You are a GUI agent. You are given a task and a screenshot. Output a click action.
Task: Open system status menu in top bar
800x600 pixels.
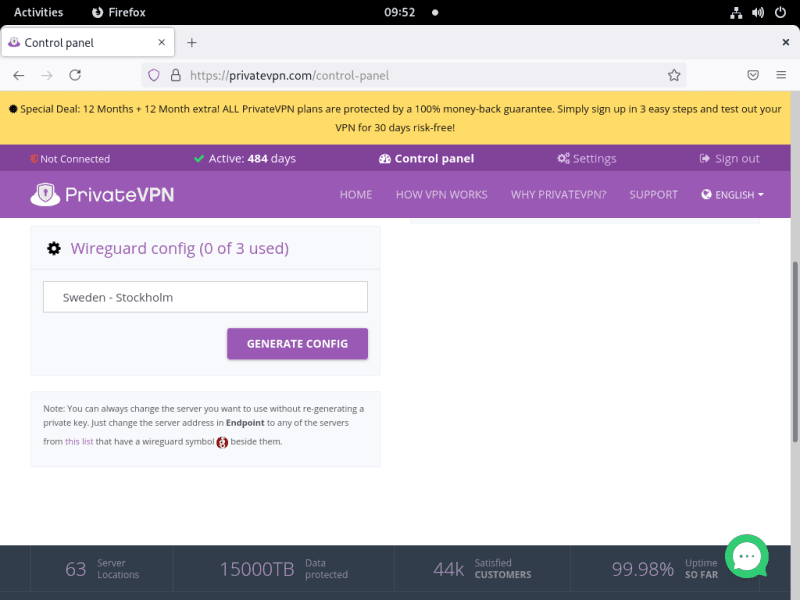757,12
